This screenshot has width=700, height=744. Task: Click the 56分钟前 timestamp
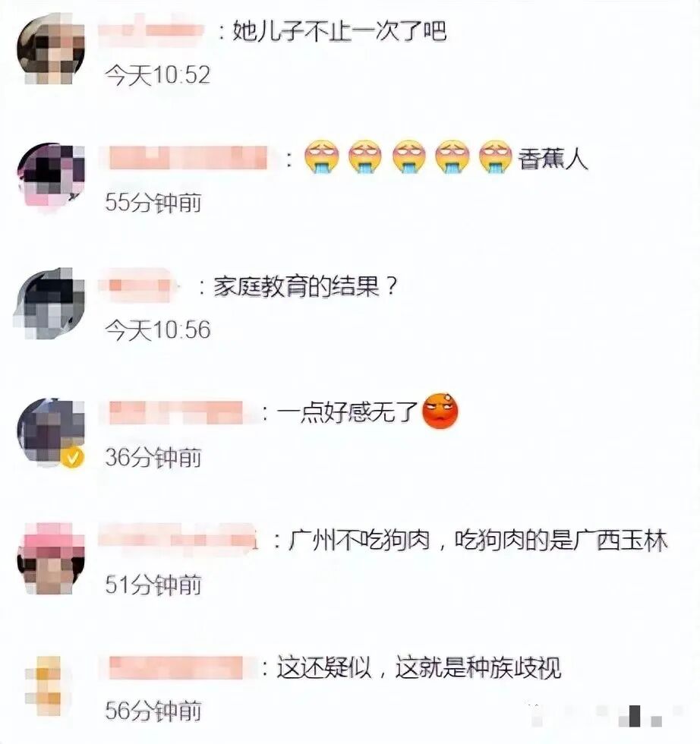(x=153, y=711)
